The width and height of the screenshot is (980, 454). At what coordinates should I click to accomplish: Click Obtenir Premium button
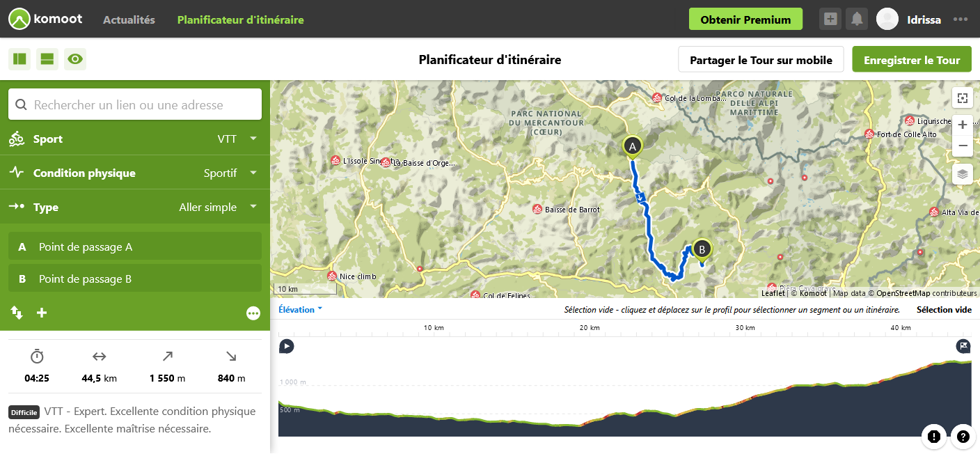click(745, 19)
